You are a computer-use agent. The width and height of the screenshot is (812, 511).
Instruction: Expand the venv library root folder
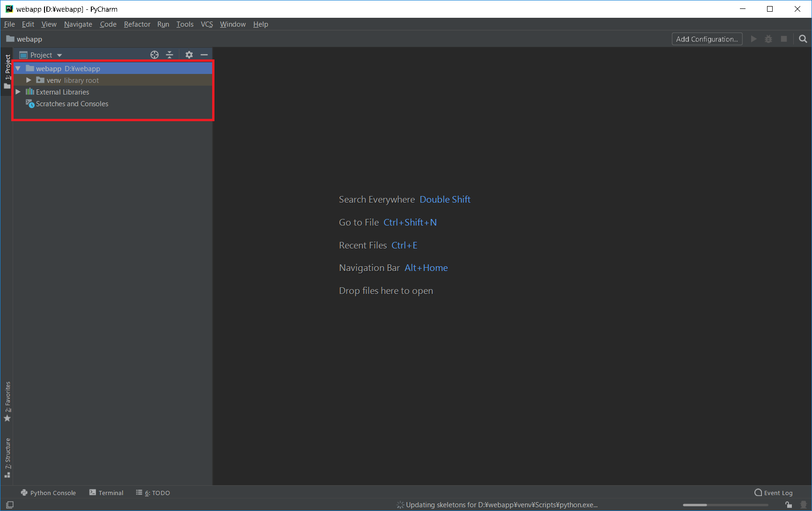(x=29, y=80)
